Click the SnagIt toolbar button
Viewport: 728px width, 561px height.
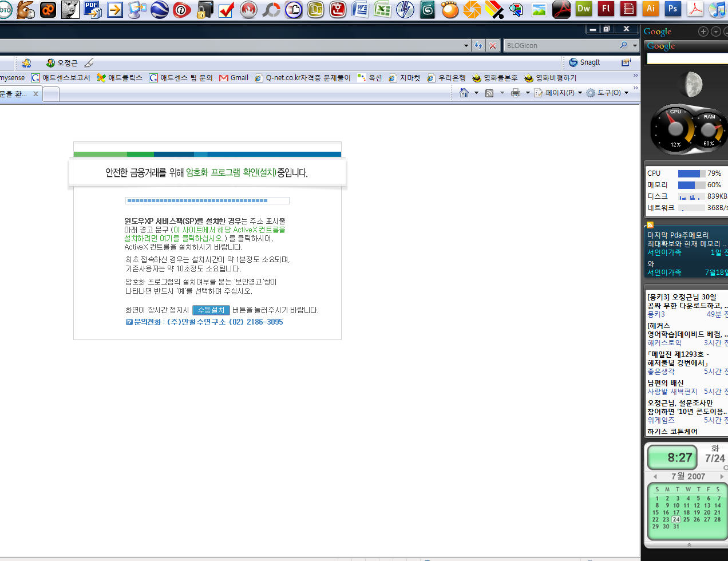point(584,62)
